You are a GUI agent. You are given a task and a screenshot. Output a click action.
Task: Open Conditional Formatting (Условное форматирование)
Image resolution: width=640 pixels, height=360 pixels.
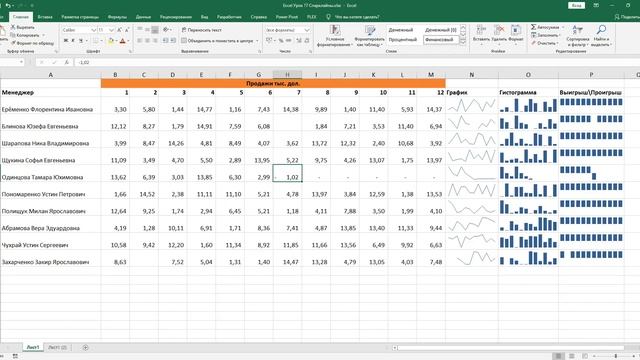point(335,36)
